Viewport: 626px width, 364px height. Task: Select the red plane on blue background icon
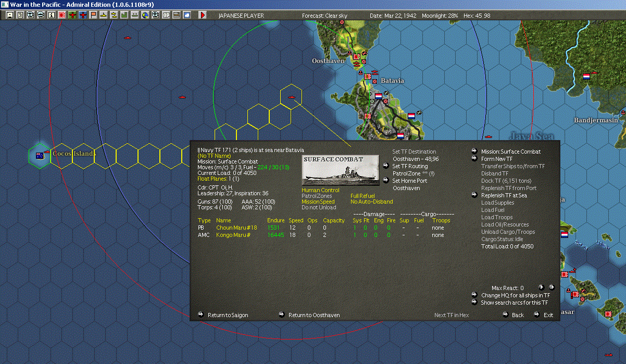(x=83, y=15)
